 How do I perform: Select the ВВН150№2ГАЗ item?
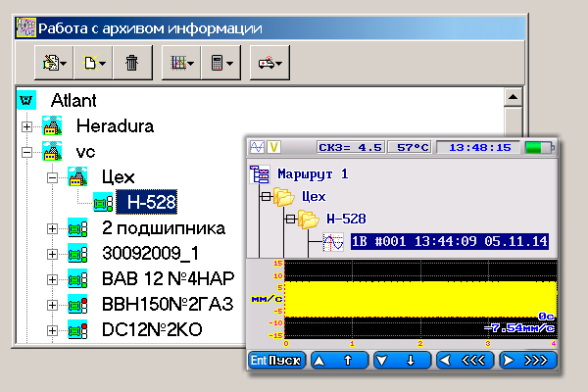pyautogui.click(x=168, y=304)
